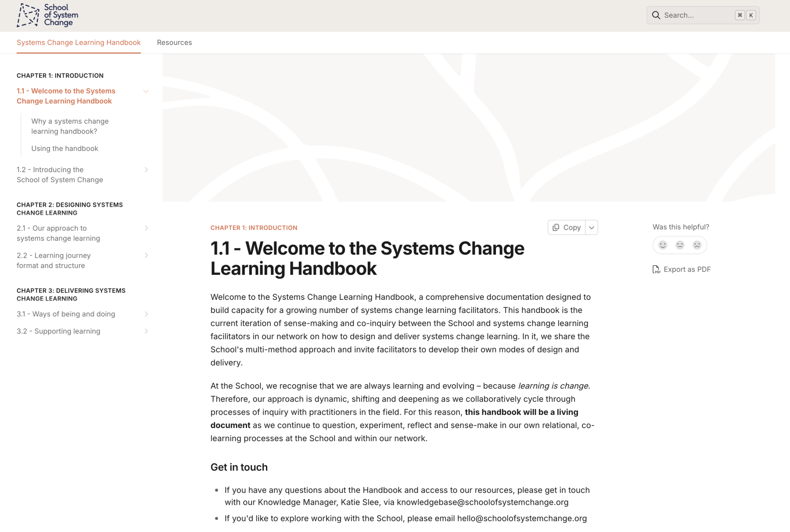Viewport: 790px width, 532px height.
Task: Click the ⌘ shortcut key badge
Action: pyautogui.click(x=740, y=15)
